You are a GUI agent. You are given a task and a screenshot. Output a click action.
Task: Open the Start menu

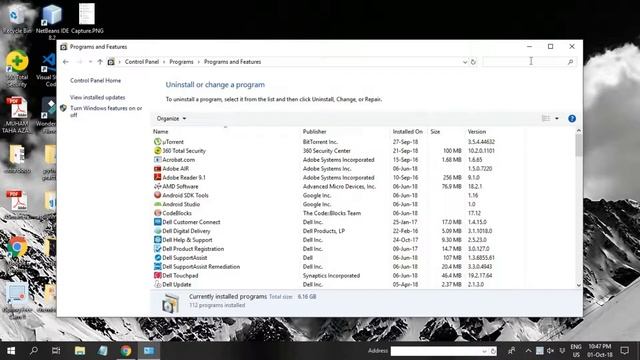[x=11, y=351]
